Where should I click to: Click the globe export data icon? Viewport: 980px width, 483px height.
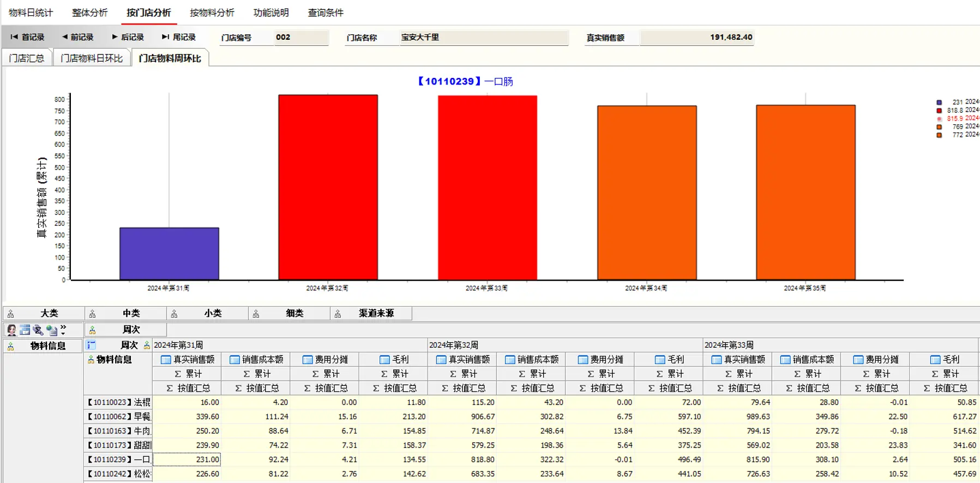coord(52,330)
